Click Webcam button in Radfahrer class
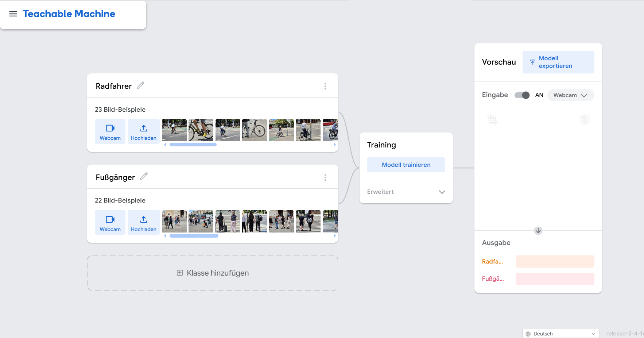 point(110,131)
